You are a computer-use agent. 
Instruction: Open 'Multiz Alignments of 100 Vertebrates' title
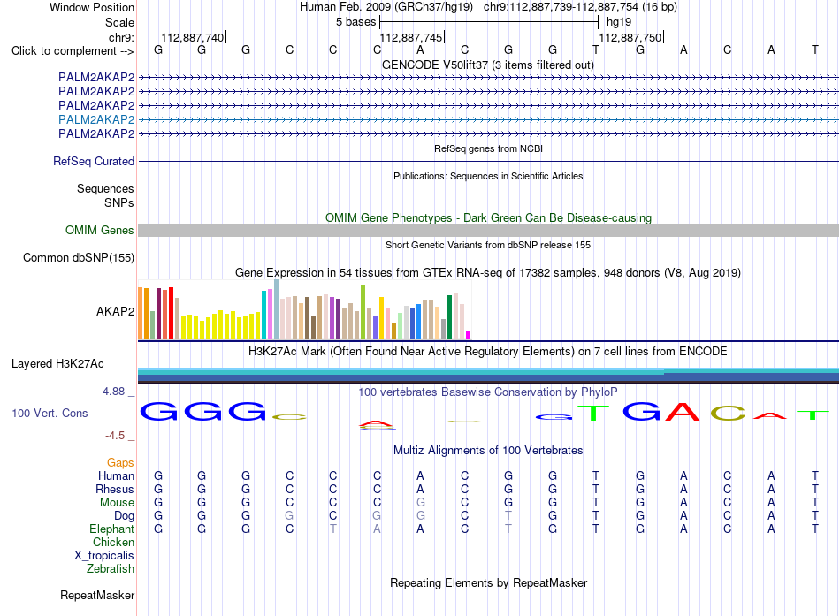click(488, 451)
